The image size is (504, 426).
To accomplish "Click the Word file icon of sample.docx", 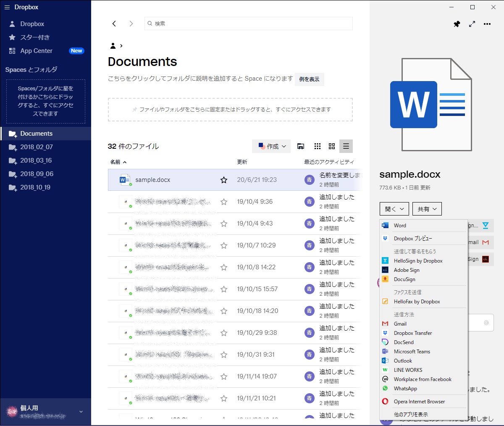I will point(125,180).
